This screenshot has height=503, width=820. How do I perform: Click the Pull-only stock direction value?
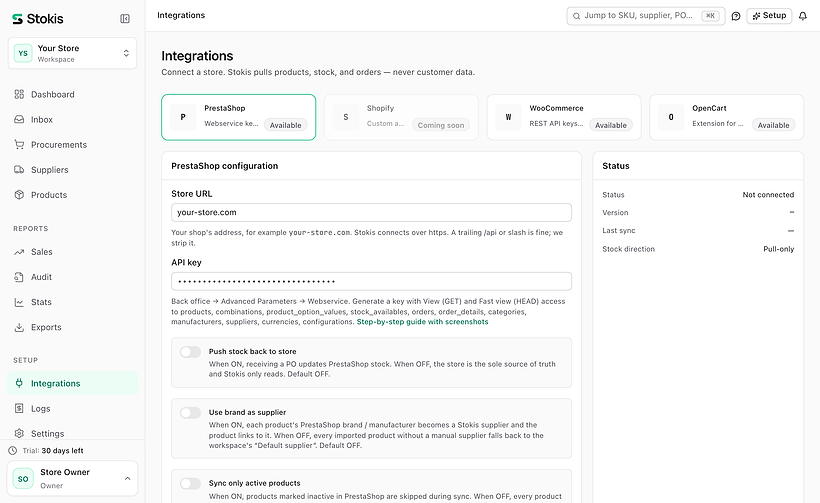pyautogui.click(x=779, y=249)
